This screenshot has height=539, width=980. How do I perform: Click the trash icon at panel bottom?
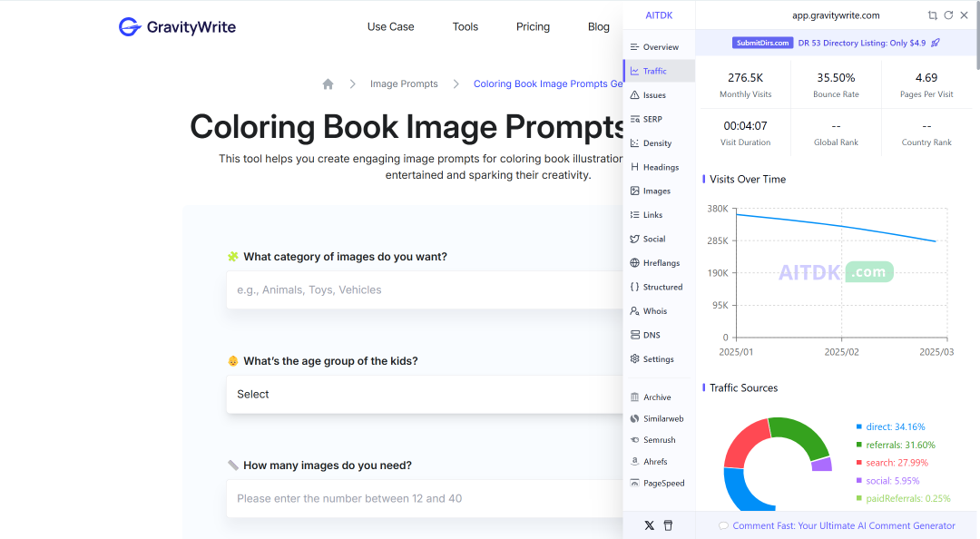[668, 525]
